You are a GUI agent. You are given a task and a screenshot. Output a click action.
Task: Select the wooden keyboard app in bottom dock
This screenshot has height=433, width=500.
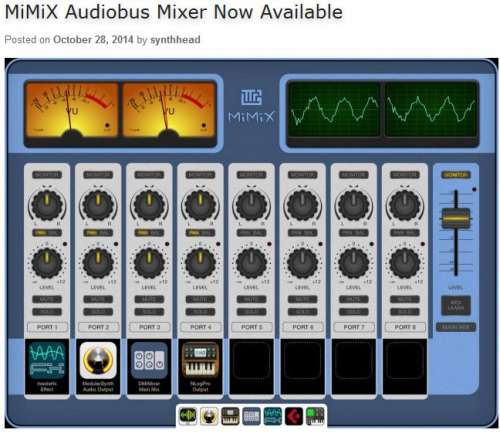point(230,416)
